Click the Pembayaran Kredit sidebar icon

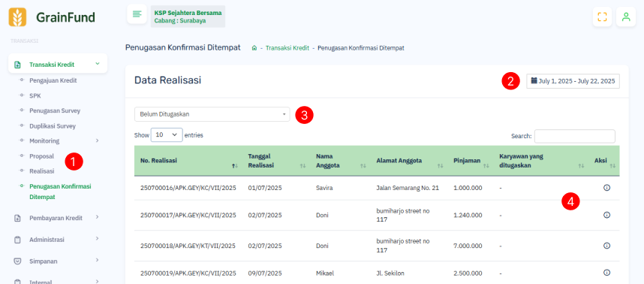(x=17, y=218)
